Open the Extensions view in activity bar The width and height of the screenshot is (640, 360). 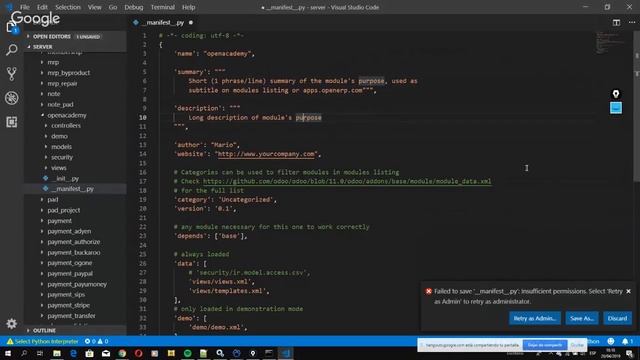click(x=11, y=122)
